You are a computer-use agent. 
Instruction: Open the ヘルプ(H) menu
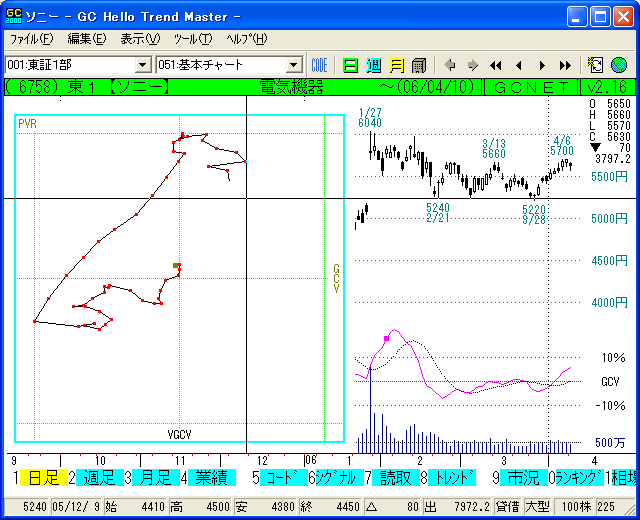coord(247,39)
